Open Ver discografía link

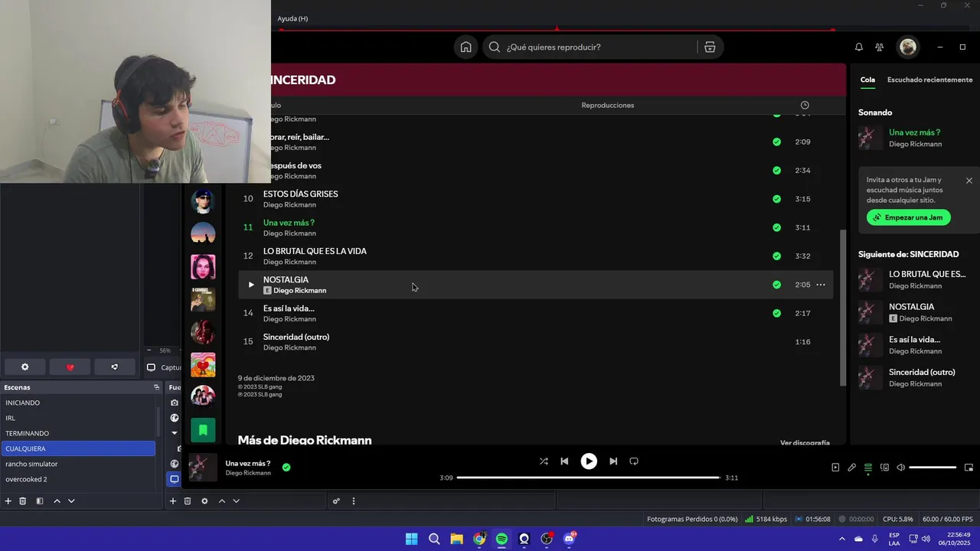805,442
